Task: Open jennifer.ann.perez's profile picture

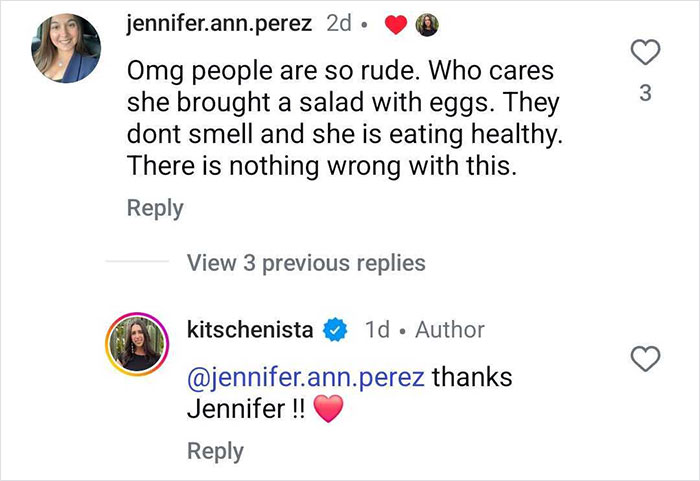Action: pos(67,47)
